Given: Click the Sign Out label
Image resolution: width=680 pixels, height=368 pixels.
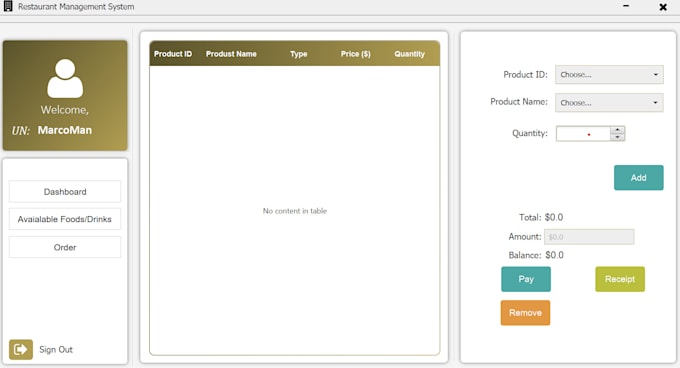Looking at the screenshot, I should [56, 349].
